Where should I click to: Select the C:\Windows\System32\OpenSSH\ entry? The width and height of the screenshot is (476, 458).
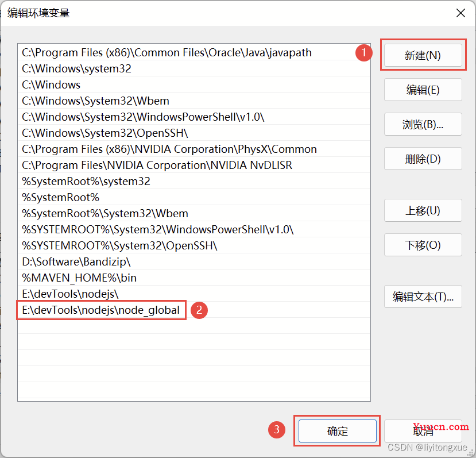[x=194, y=133]
